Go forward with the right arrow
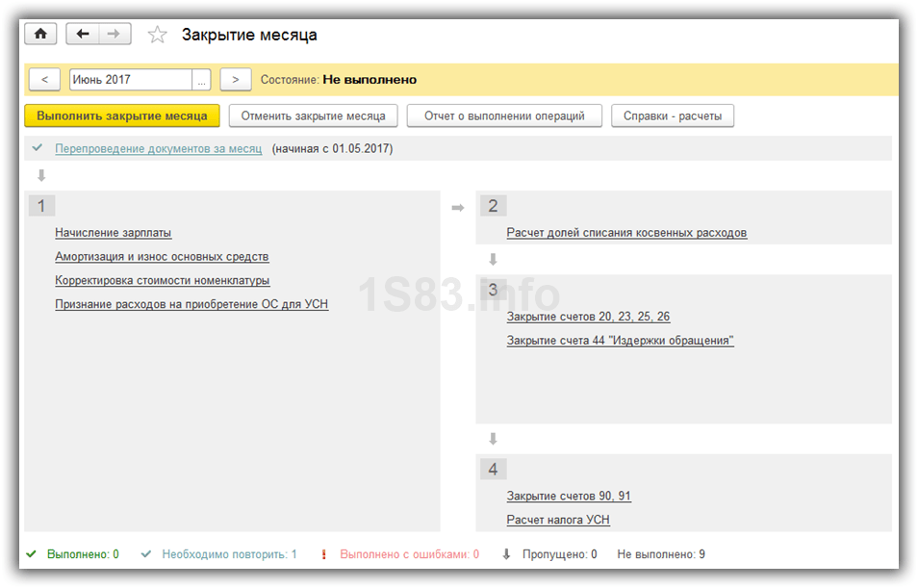 click(115, 35)
